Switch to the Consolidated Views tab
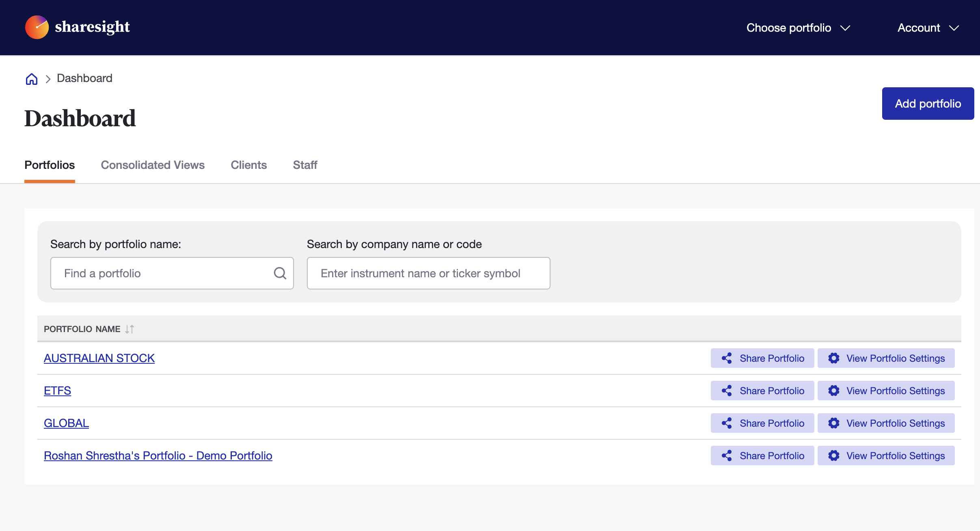 point(153,165)
